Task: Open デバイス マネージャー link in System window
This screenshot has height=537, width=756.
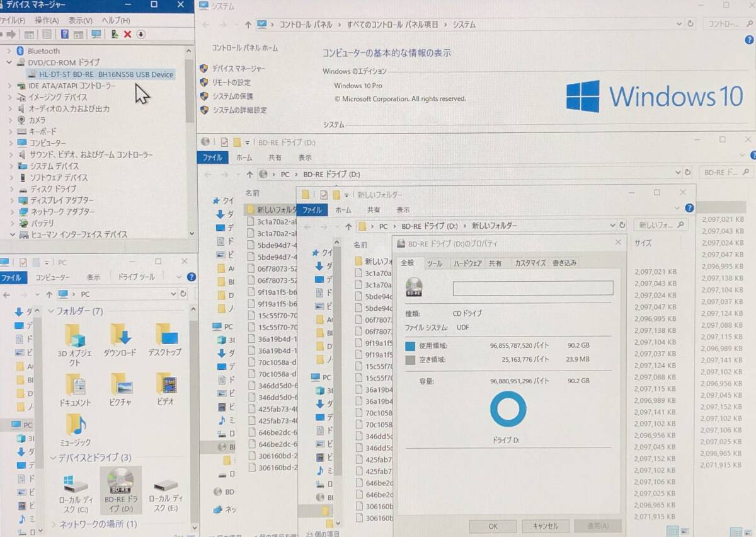Action: tap(239, 69)
